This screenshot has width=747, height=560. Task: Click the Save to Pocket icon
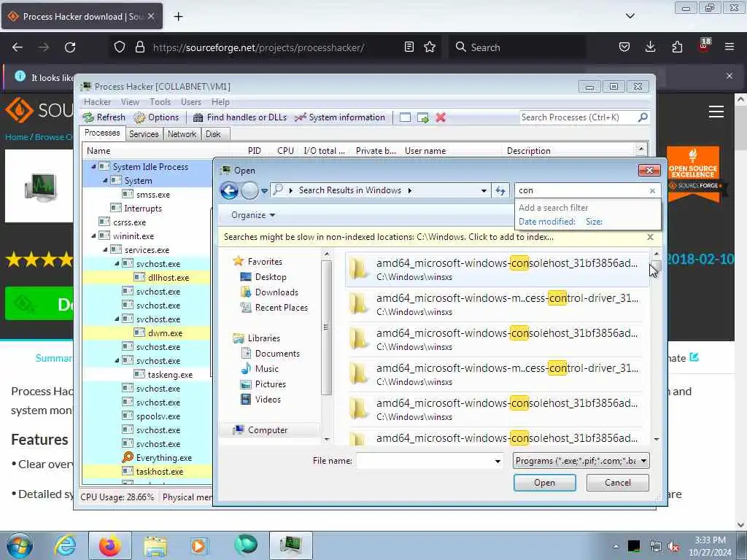624,47
